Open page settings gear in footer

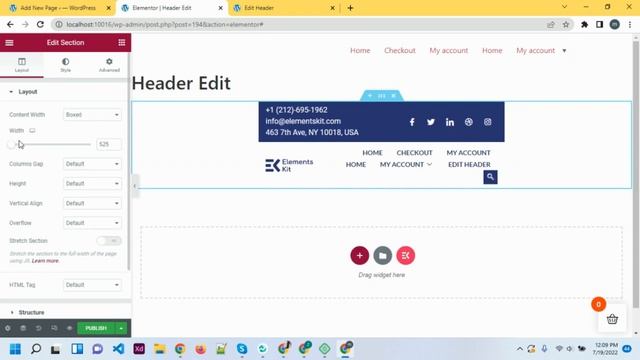click(x=8, y=328)
